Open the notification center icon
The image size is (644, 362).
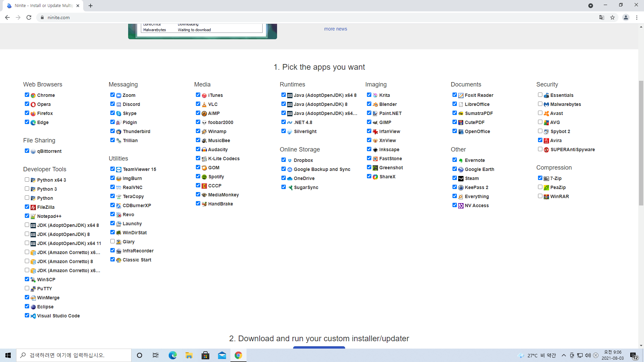[x=634, y=355]
